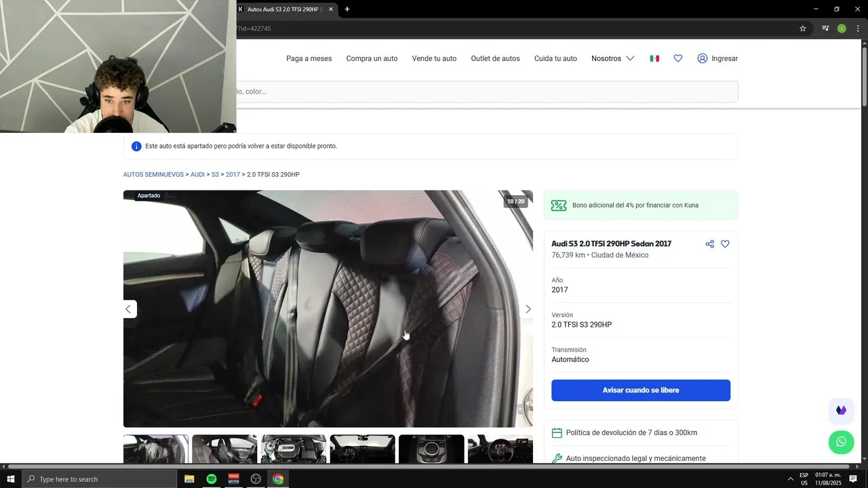This screenshot has height=488, width=868.
Task: Open Vende tu auto menu item
Action: (x=434, y=58)
